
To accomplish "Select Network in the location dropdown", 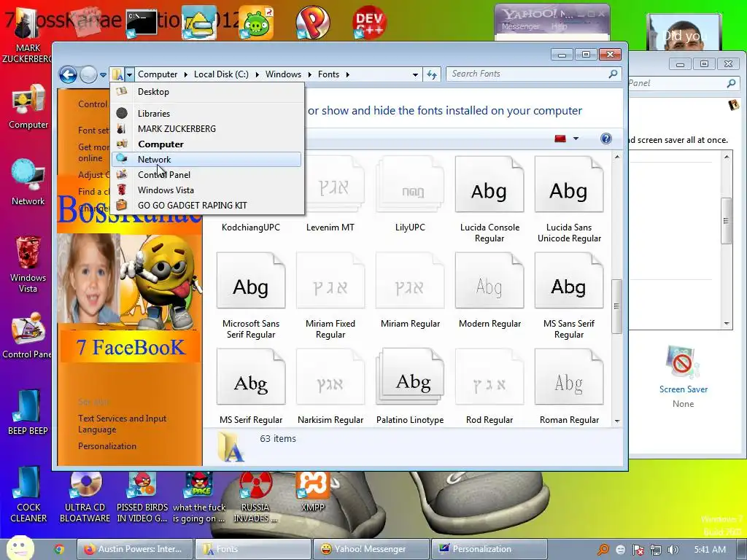I will (x=206, y=160).
